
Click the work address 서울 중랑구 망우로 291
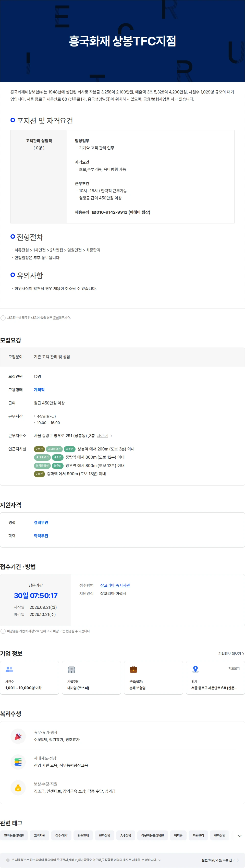(64, 436)
